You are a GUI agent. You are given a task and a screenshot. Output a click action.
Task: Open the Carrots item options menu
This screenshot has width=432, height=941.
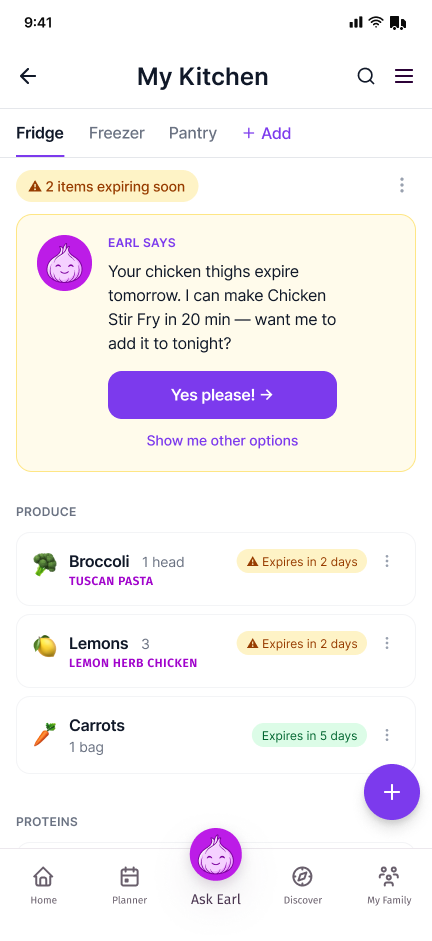pos(387,735)
